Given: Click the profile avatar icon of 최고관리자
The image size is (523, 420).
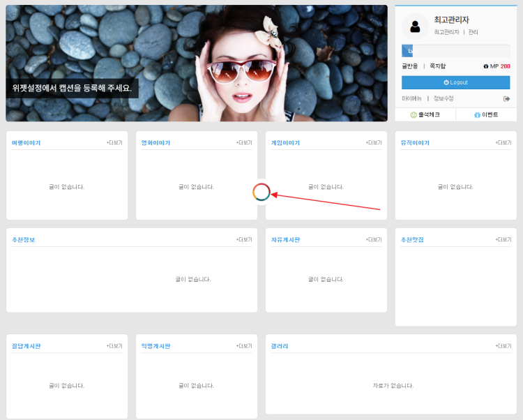Looking at the screenshot, I should click(x=416, y=27).
